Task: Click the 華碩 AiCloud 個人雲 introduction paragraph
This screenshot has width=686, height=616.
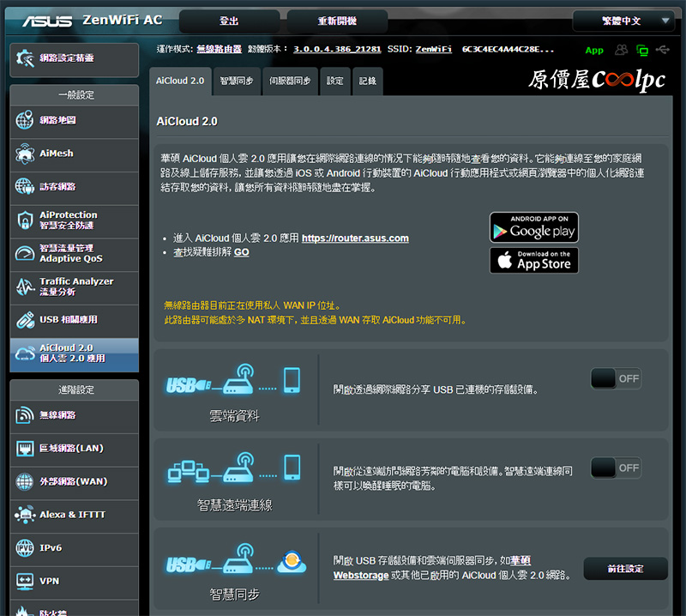Action: (402, 173)
